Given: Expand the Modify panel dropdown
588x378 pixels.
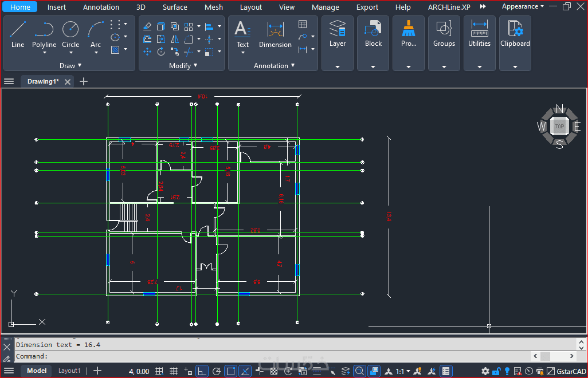Looking at the screenshot, I should [x=183, y=65].
